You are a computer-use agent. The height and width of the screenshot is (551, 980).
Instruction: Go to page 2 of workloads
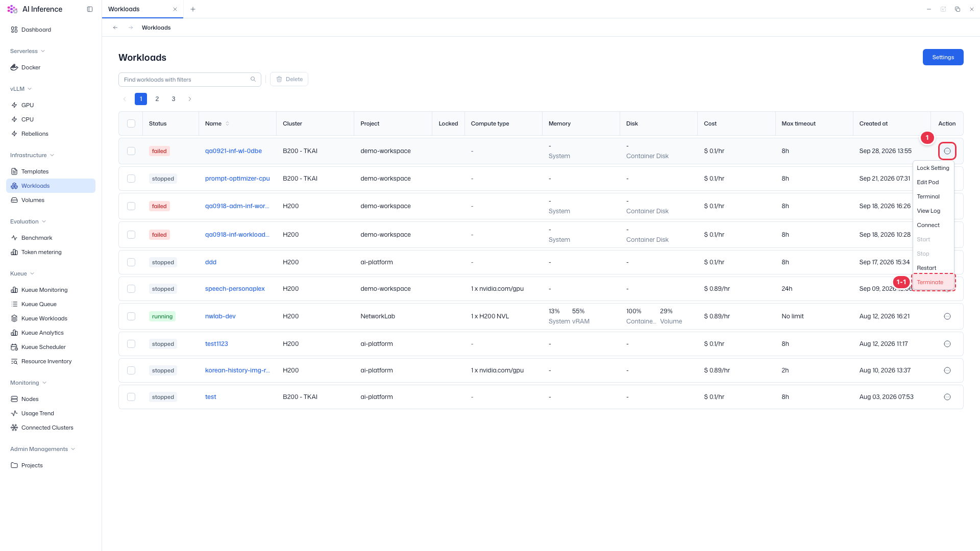click(157, 99)
